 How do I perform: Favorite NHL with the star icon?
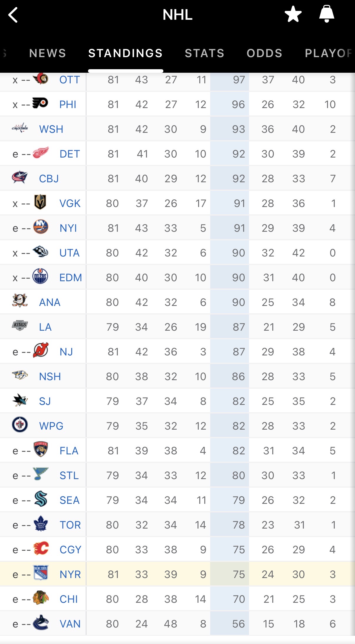click(x=293, y=14)
